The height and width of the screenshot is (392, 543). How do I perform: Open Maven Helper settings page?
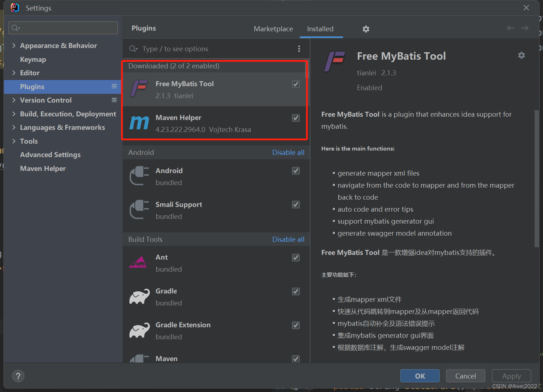[43, 168]
